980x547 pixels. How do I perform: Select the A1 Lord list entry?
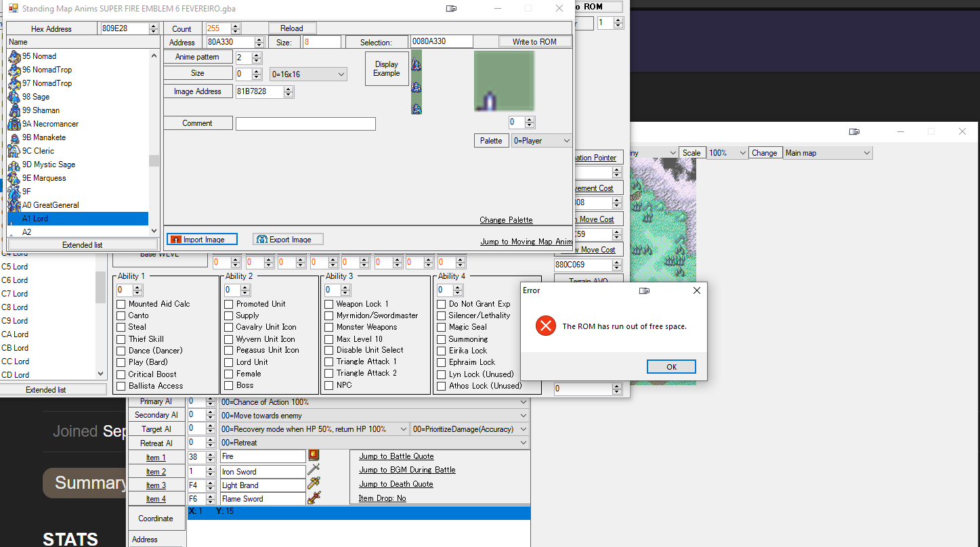point(77,219)
